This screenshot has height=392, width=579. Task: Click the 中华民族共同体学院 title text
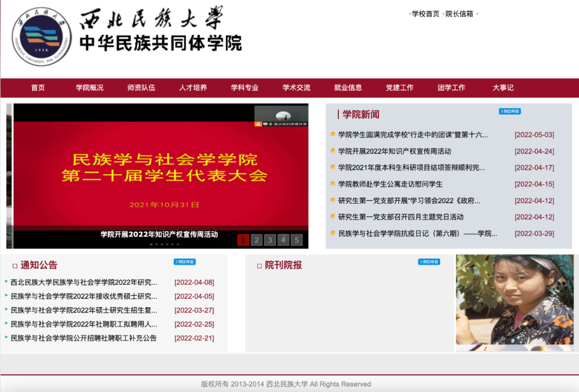(161, 43)
